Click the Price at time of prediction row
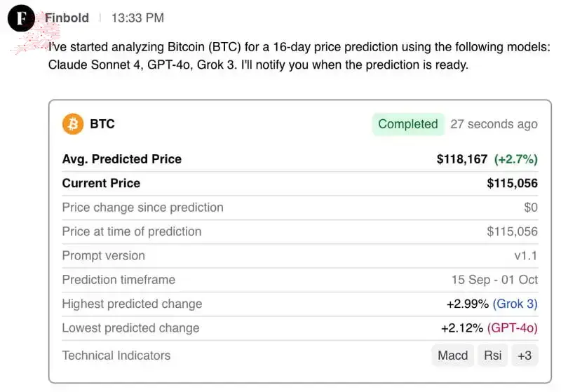The width and height of the screenshot is (561, 392). [x=300, y=232]
